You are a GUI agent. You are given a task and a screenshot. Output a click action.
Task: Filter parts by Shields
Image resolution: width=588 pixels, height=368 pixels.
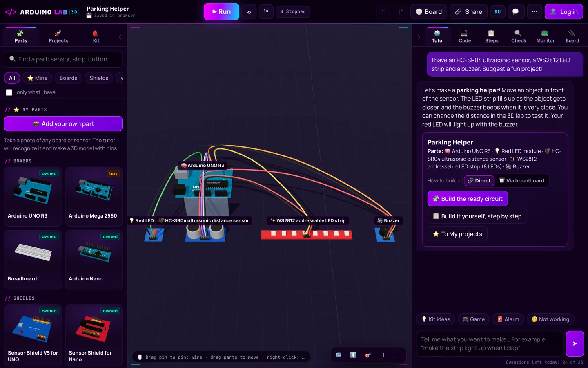[99, 78]
